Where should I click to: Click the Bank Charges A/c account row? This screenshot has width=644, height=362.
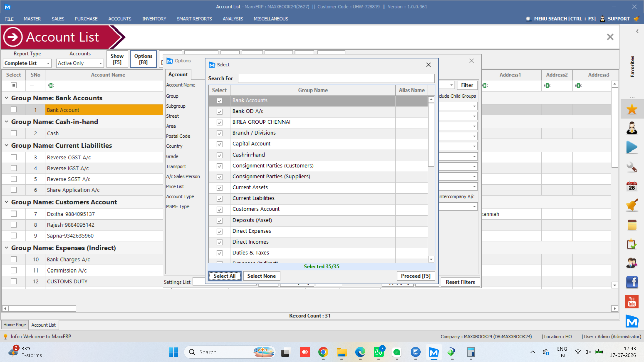pos(83,259)
